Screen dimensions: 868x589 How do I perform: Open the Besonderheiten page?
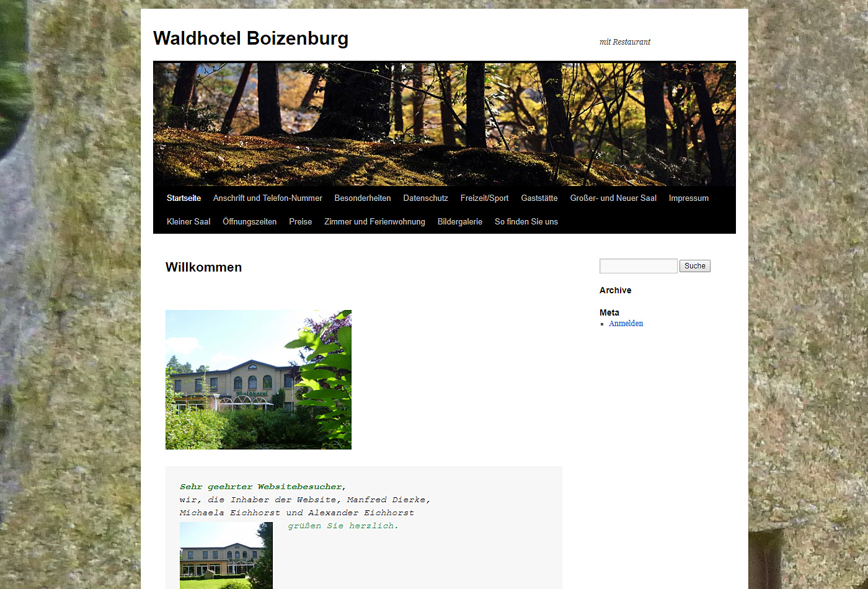[363, 198]
